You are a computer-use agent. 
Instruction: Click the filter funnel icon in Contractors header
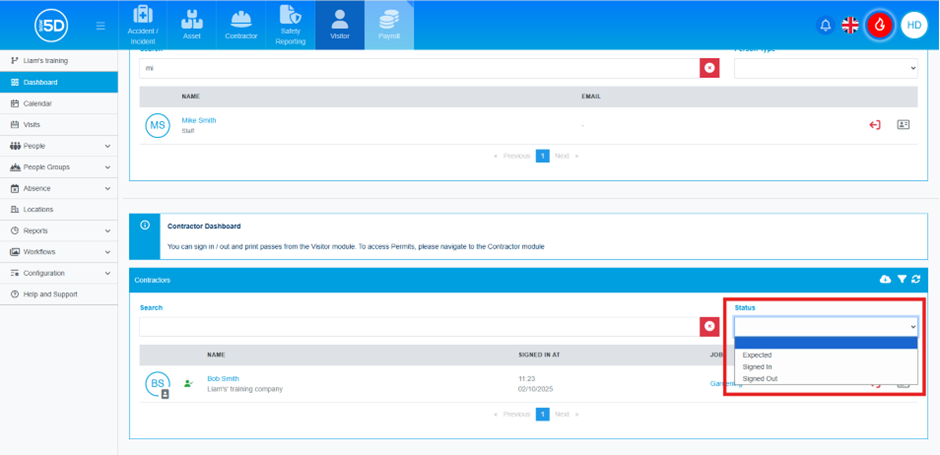pos(901,280)
